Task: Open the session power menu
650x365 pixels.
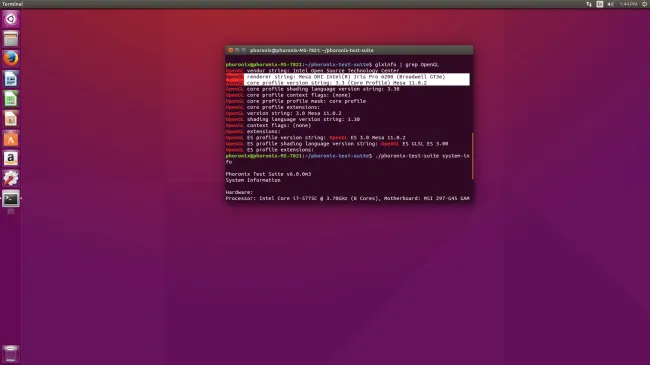Action: 645,4
